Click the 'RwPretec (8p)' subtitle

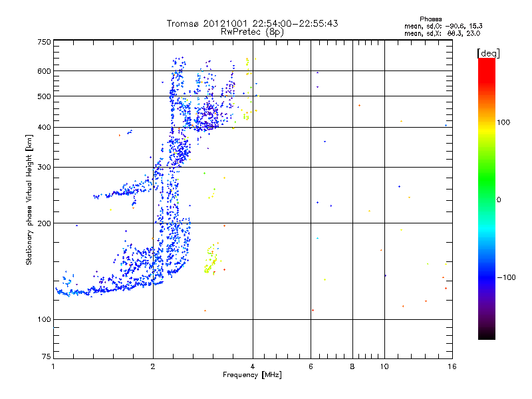[x=252, y=32]
